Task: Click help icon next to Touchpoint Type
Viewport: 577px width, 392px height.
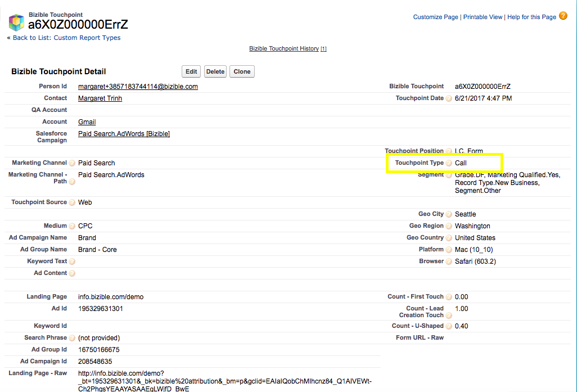Action: [x=449, y=163]
